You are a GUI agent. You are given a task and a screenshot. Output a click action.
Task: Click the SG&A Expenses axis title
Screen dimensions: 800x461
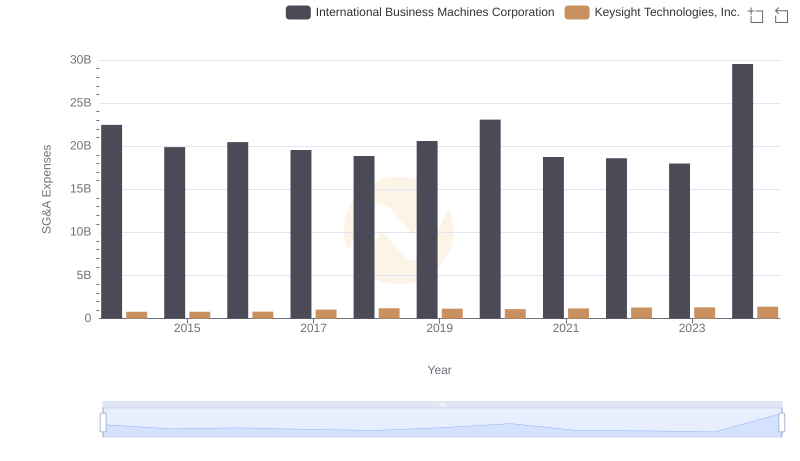pyautogui.click(x=46, y=189)
